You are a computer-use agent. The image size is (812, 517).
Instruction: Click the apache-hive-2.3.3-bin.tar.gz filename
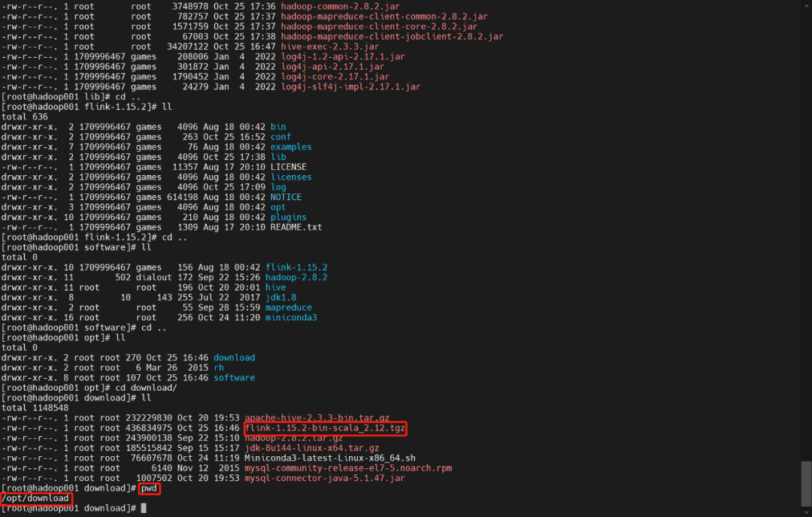coord(317,418)
